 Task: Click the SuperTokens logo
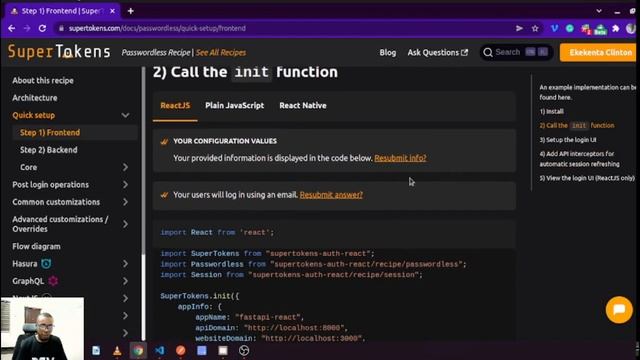59,52
